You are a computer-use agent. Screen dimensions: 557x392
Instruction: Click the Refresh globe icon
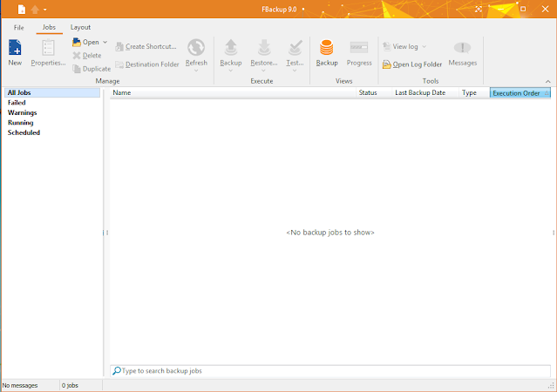point(196,48)
